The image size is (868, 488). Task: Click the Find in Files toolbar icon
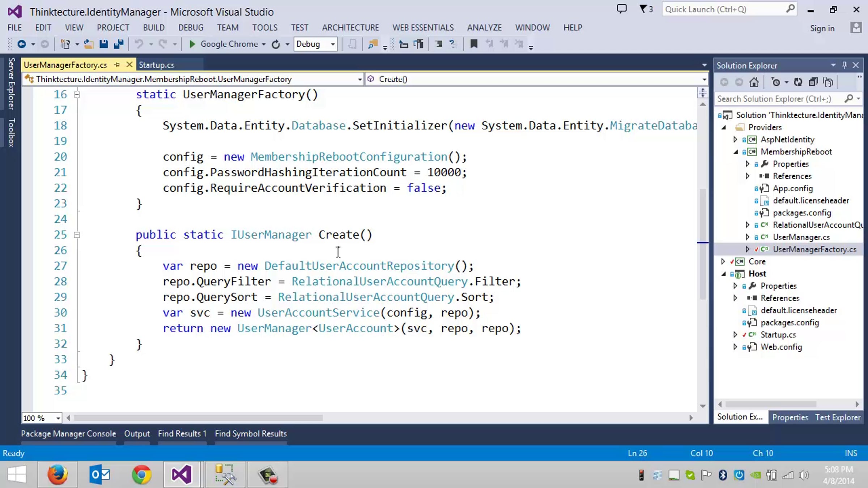(373, 44)
